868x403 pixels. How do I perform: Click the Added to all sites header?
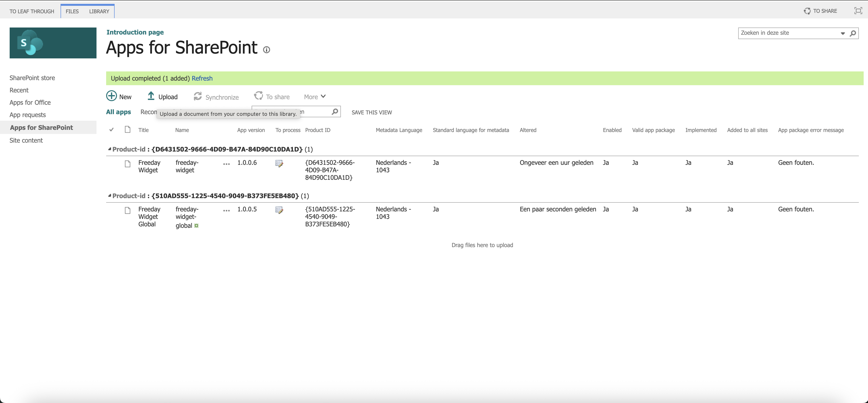tap(747, 130)
